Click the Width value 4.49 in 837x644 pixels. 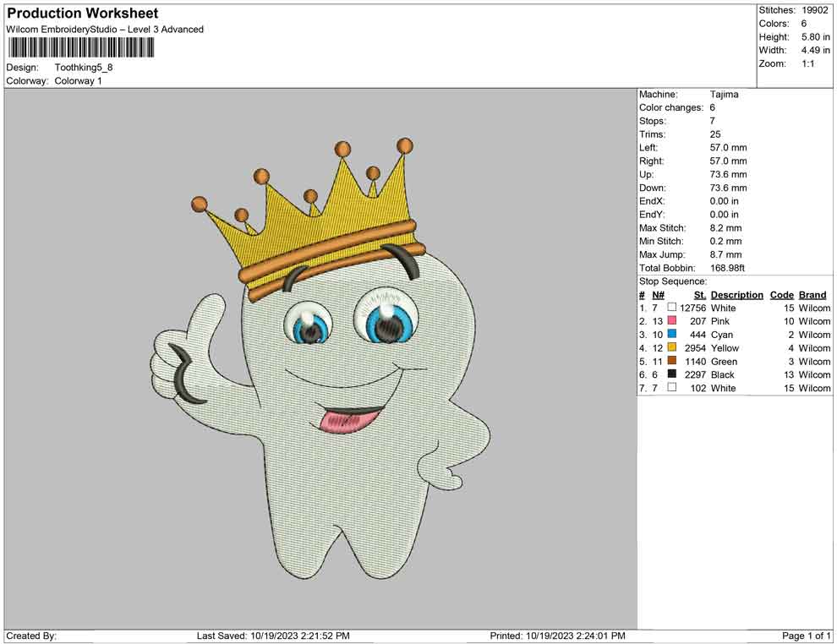point(815,50)
